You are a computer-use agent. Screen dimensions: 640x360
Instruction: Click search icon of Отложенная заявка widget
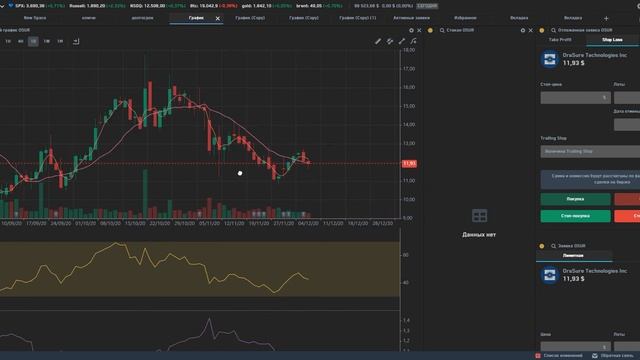click(x=553, y=30)
